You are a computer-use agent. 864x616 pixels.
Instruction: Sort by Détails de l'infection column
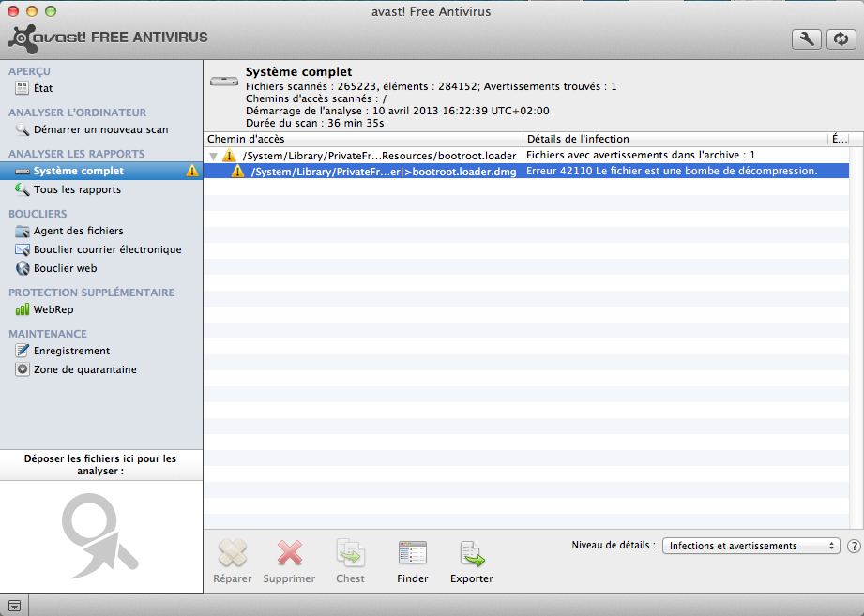coord(675,139)
